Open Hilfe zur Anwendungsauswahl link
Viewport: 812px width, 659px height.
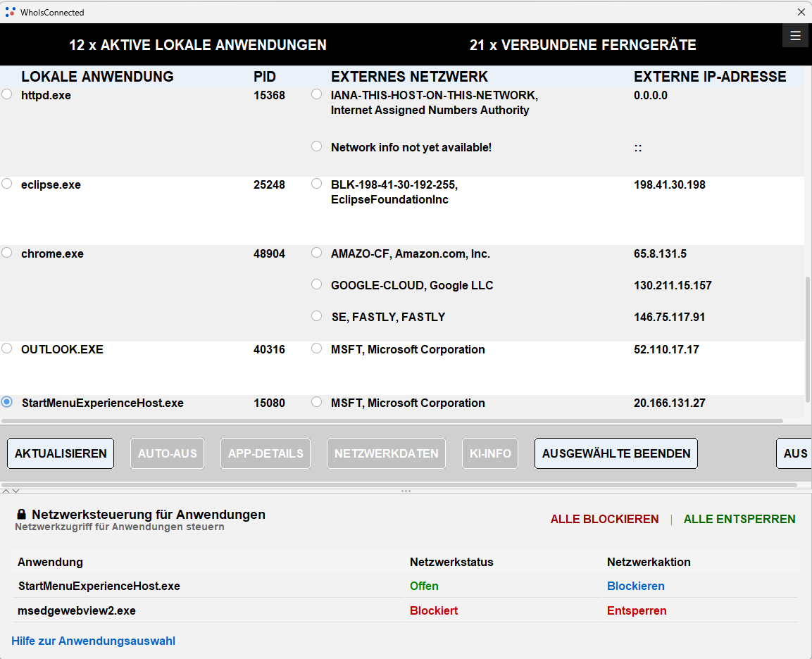coord(93,641)
